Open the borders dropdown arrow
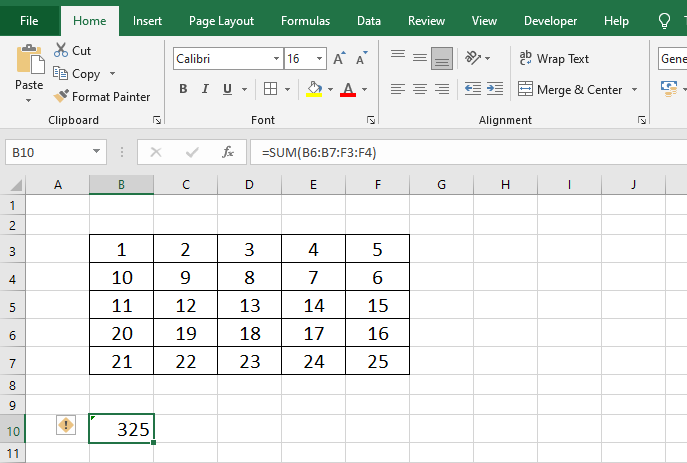This screenshot has width=687, height=463. point(287,89)
